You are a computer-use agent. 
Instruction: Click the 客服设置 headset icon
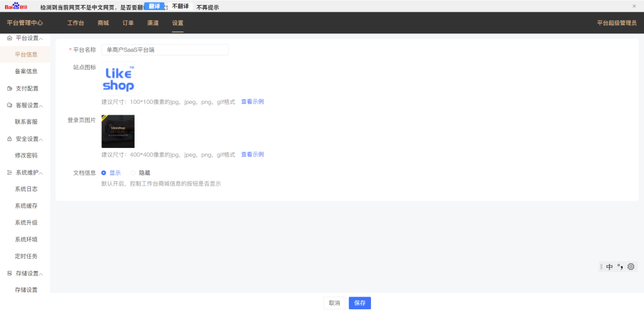point(9,105)
